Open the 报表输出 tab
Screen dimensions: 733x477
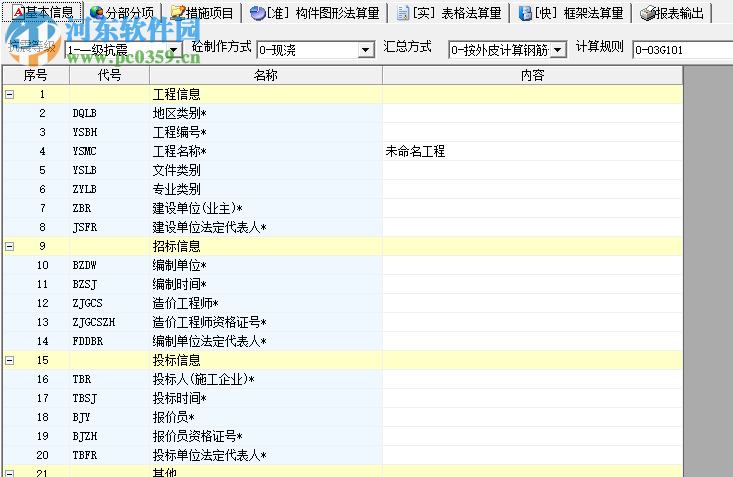[673, 13]
